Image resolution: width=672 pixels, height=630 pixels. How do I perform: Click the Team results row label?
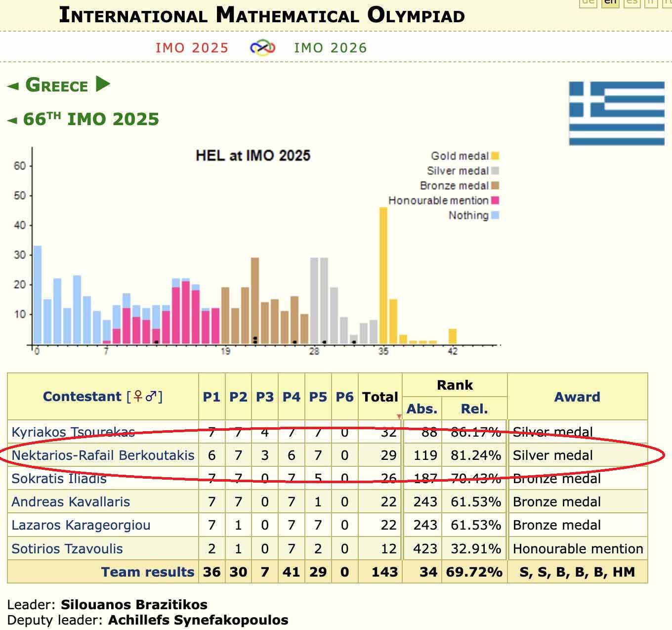click(148, 572)
